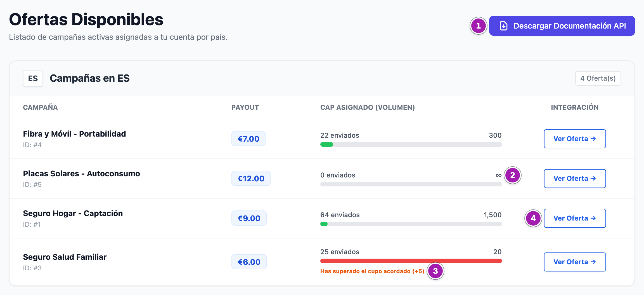Screen dimensions: 644x295
Task: Select the €9.00 payout badge
Action: [249, 218]
